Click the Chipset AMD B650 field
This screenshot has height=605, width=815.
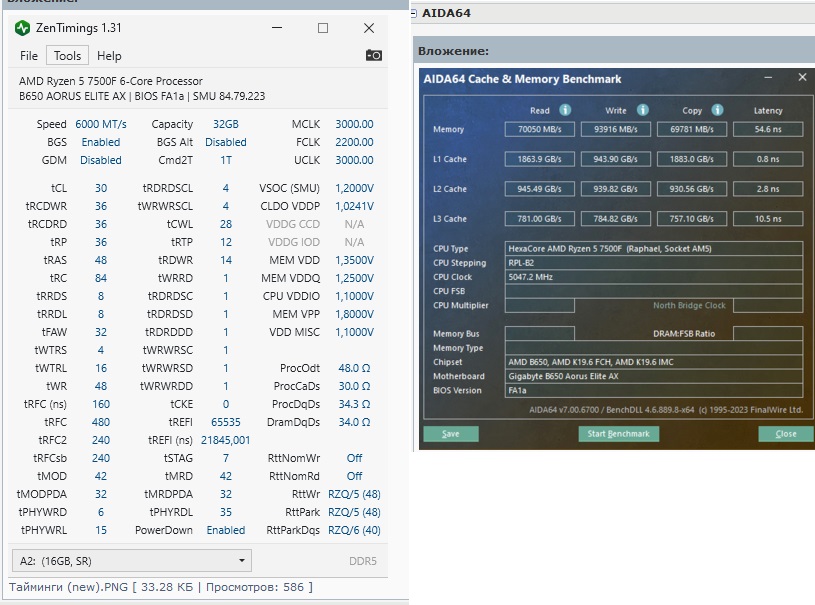click(x=654, y=362)
